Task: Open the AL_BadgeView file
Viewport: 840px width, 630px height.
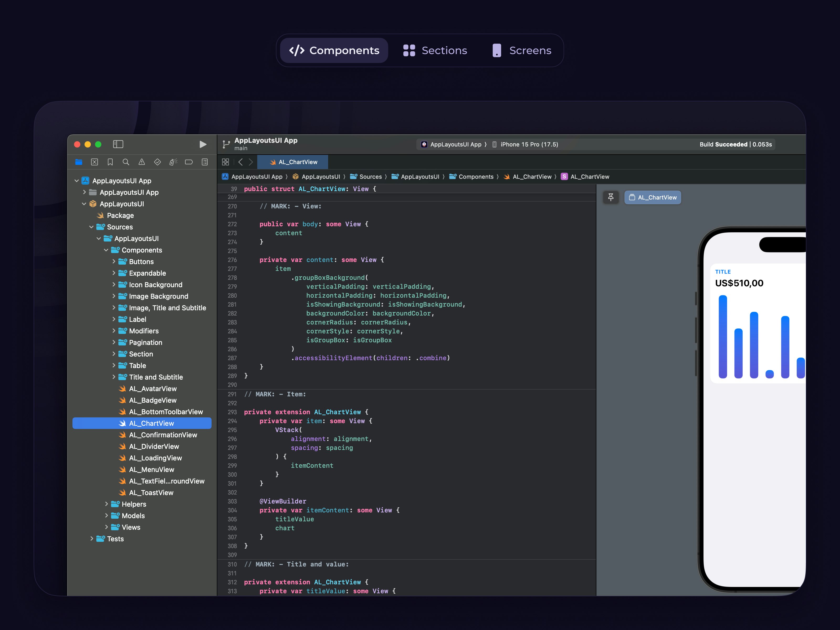Action: click(148, 400)
